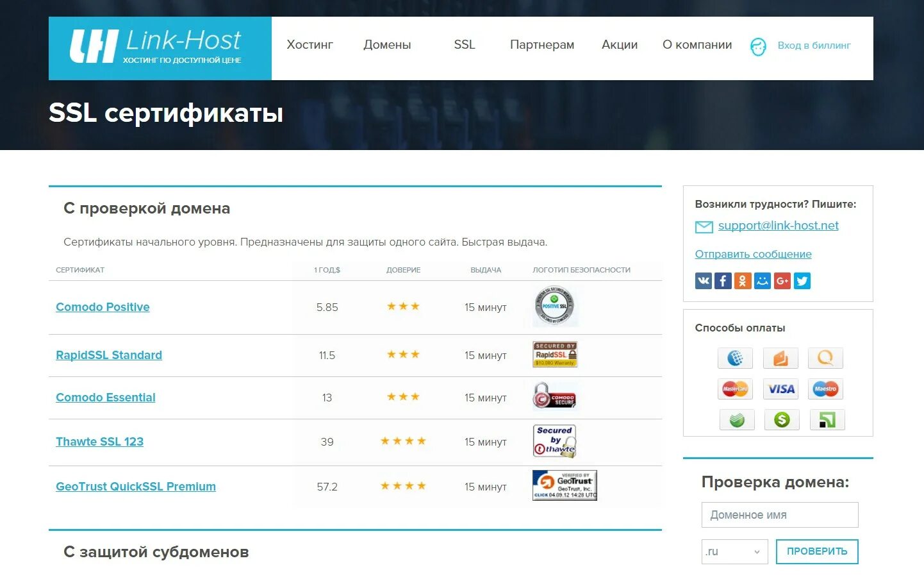This screenshot has width=924, height=579.
Task: Click price 11.5 for RapidSSL Standard
Action: click(327, 355)
